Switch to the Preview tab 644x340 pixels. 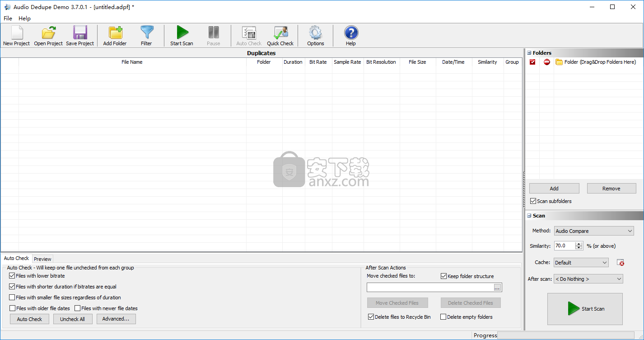coord(42,259)
